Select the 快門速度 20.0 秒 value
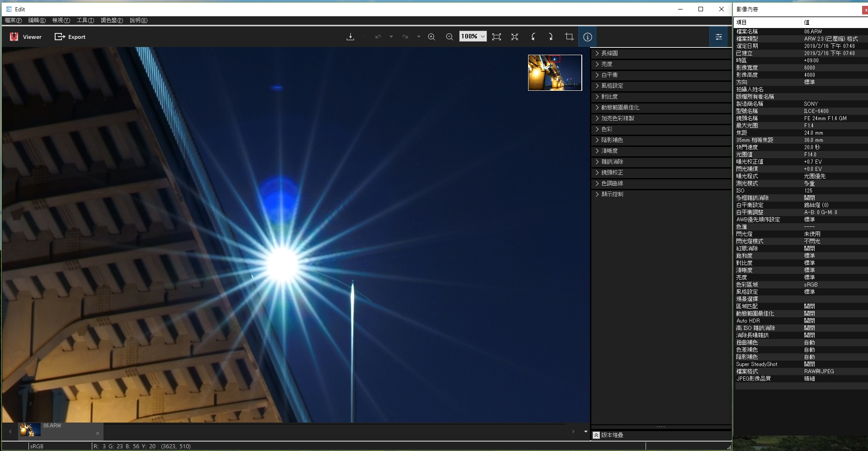868x451 pixels. click(811, 147)
